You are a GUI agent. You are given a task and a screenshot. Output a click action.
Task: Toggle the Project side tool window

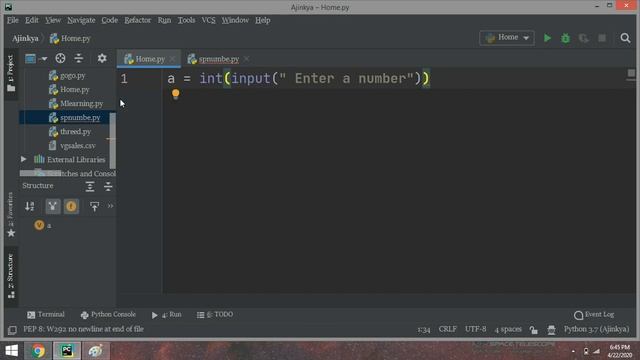(x=11, y=73)
